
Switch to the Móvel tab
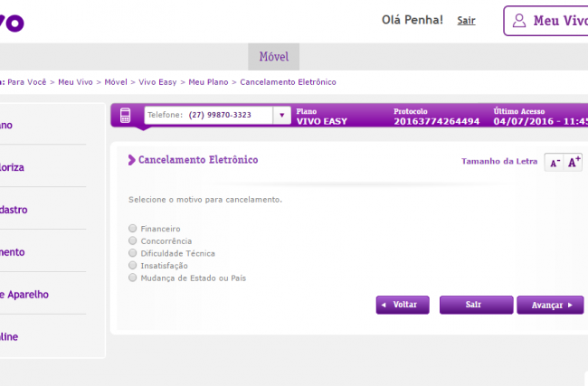pyautogui.click(x=274, y=57)
